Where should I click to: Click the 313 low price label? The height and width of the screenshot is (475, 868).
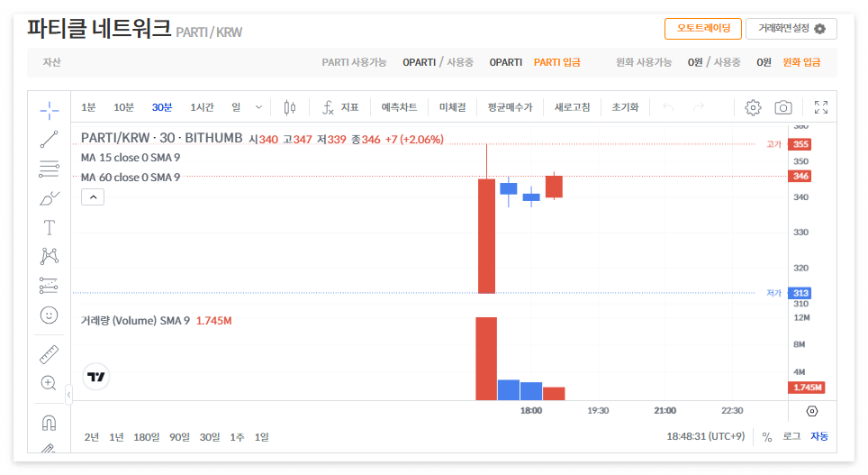pos(800,293)
